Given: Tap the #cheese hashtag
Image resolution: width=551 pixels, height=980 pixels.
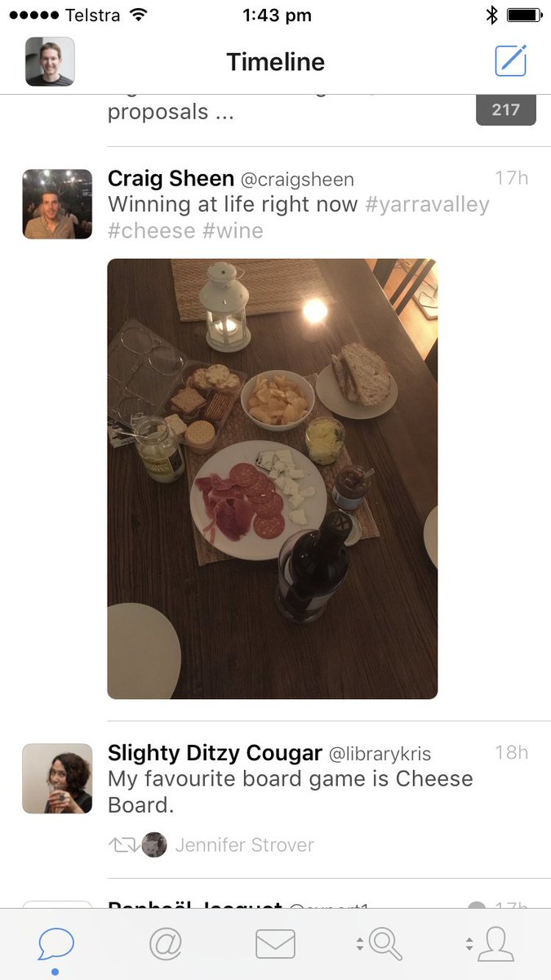Looking at the screenshot, I should [152, 231].
